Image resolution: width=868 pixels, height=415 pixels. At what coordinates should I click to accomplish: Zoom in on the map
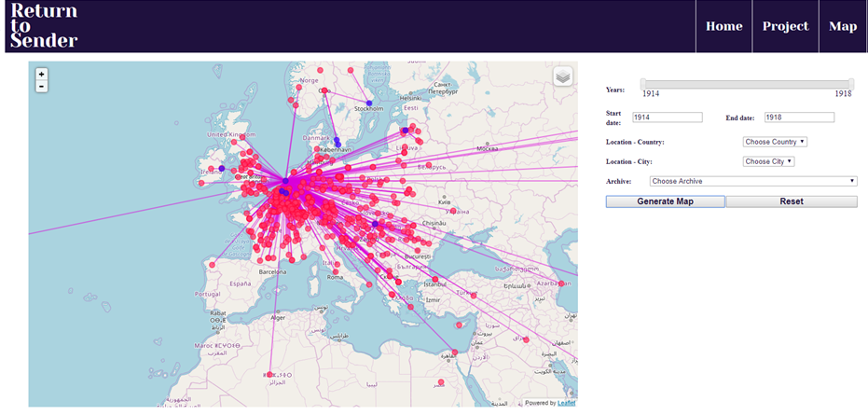(x=42, y=74)
